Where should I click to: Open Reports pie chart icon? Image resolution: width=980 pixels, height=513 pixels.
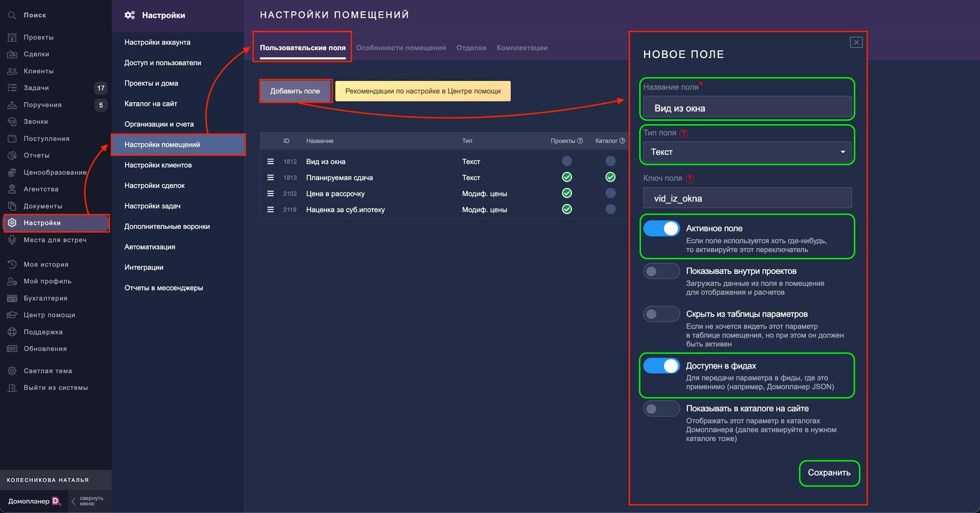12,155
